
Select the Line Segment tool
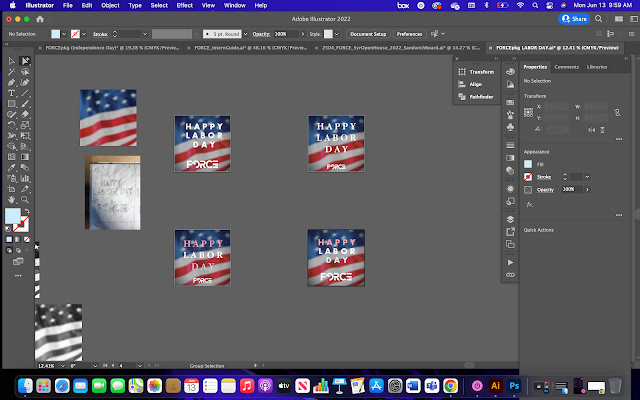point(25,93)
